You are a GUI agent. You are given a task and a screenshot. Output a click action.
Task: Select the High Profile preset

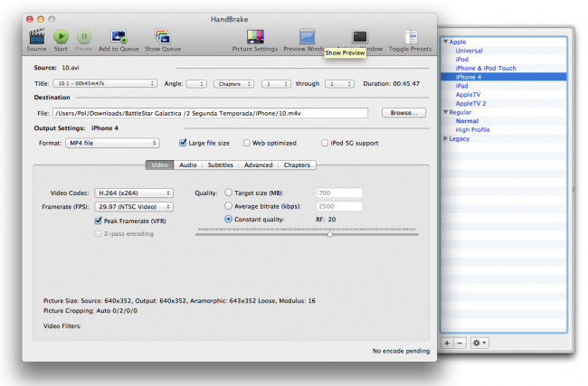[x=473, y=129]
